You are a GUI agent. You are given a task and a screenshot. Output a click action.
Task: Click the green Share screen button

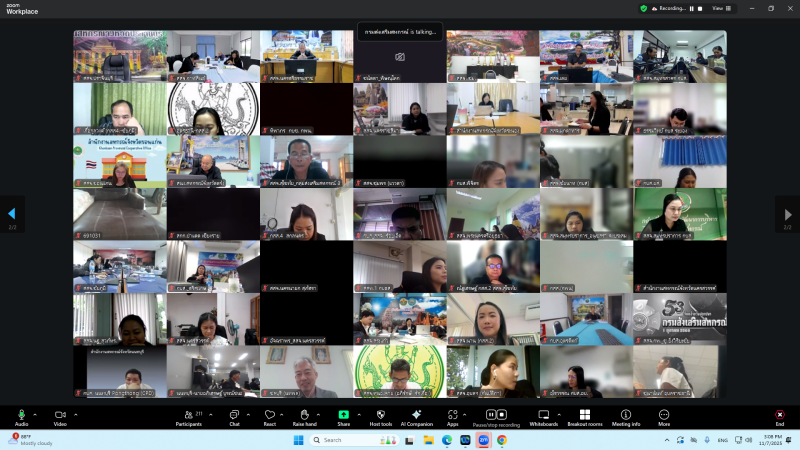(344, 414)
